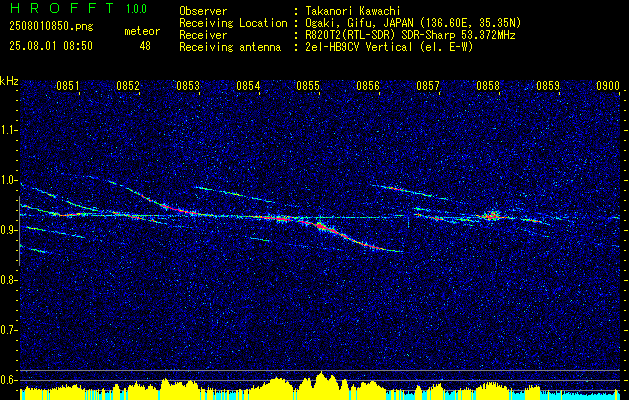Click the 0854 time marker
The width and height of the screenshot is (629, 400).
(248, 86)
